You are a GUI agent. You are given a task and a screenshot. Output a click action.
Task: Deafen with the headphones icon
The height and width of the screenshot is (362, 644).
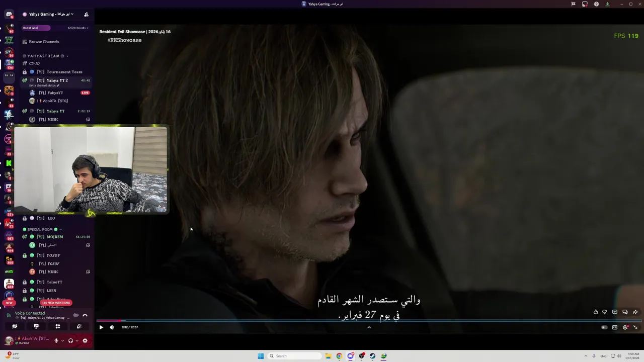[70, 340]
